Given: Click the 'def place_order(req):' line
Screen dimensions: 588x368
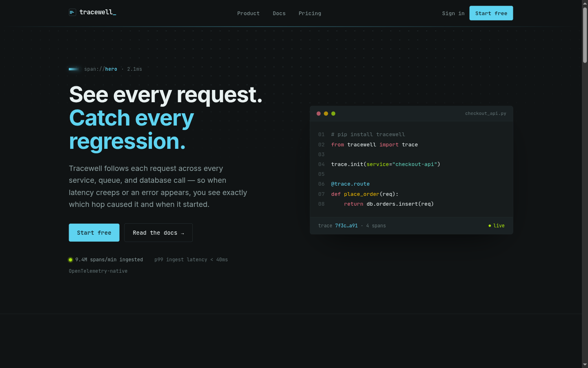Looking at the screenshot, I should tap(365, 194).
